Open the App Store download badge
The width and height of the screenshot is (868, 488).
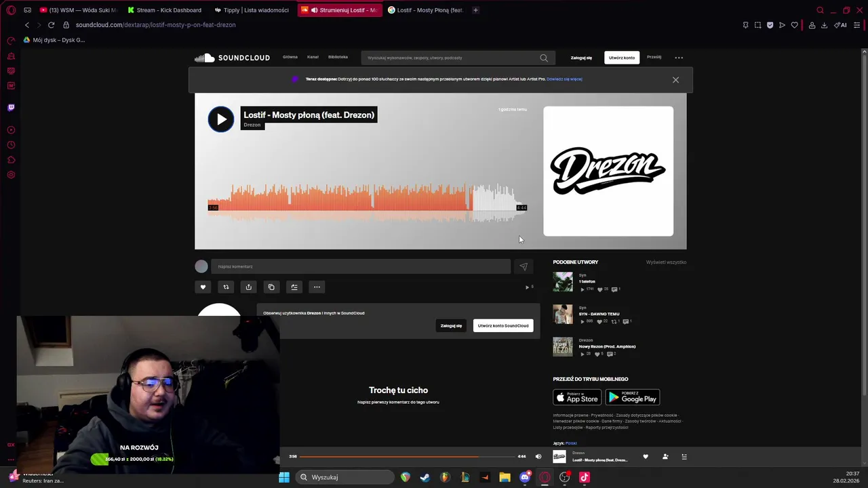click(x=577, y=397)
